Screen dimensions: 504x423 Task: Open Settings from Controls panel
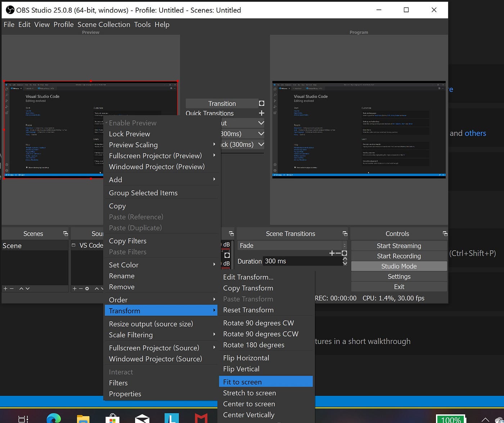[x=399, y=276]
